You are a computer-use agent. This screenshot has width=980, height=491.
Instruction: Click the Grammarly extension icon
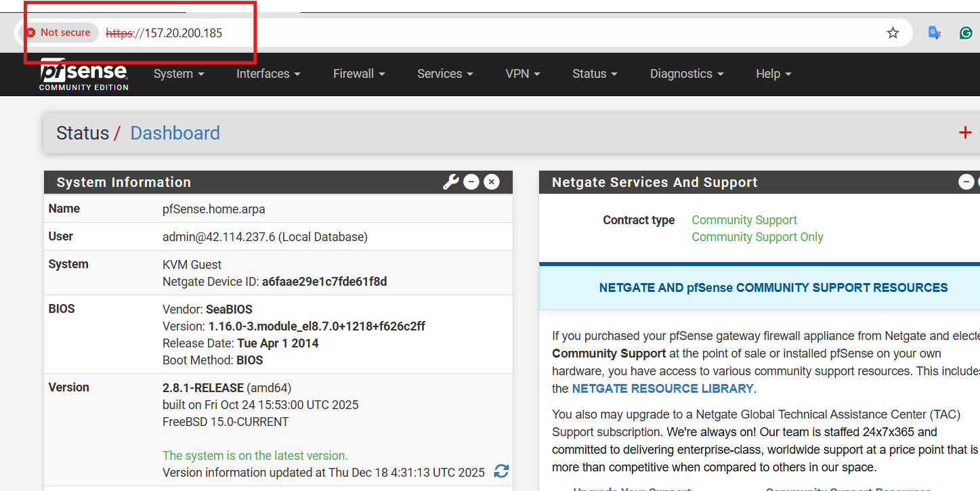[x=966, y=33]
